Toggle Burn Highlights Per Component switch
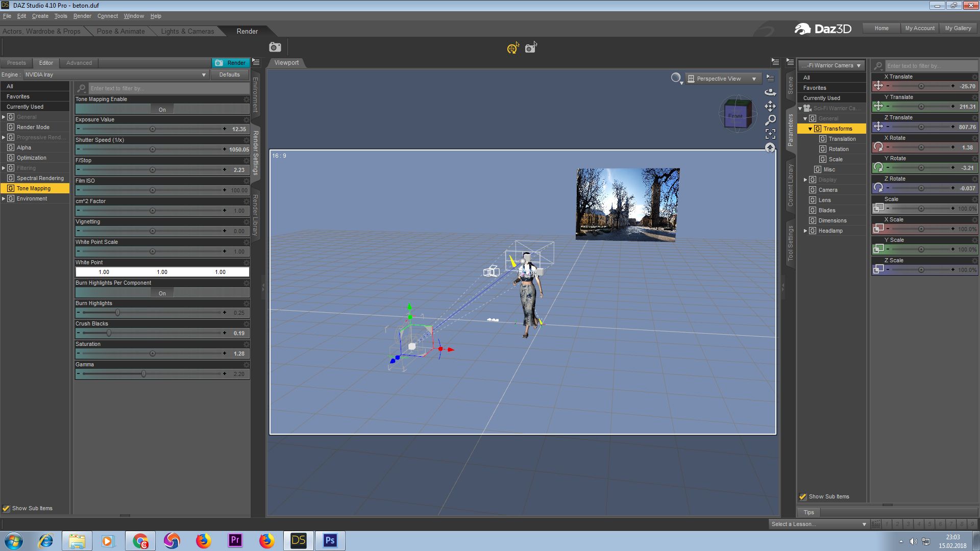This screenshot has height=551, width=980. (x=162, y=293)
